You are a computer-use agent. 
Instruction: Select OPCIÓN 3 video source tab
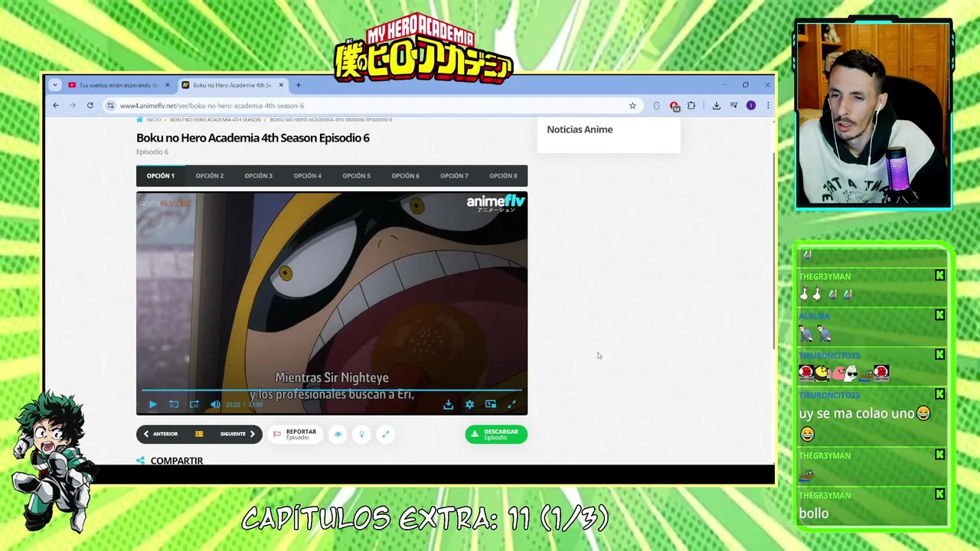point(259,176)
